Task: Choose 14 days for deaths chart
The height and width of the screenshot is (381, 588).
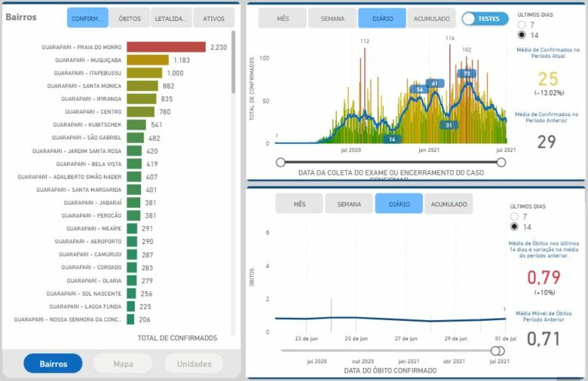Action: [x=515, y=226]
